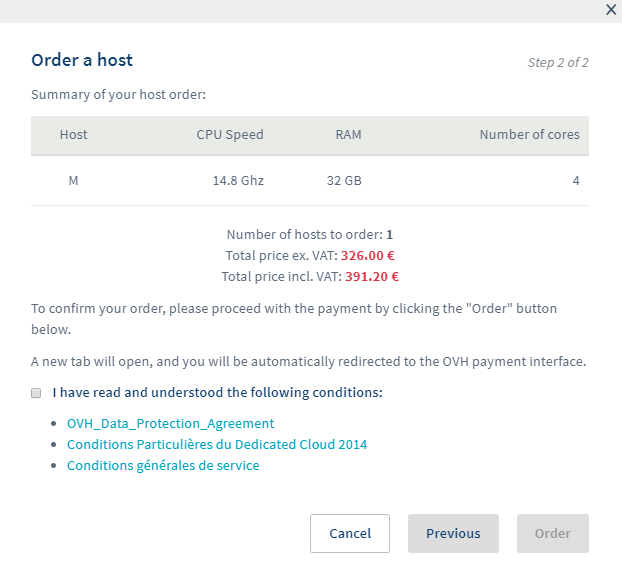Click the cores value 4 in the table
Image resolution: width=622 pixels, height=564 pixels.
tap(576, 181)
